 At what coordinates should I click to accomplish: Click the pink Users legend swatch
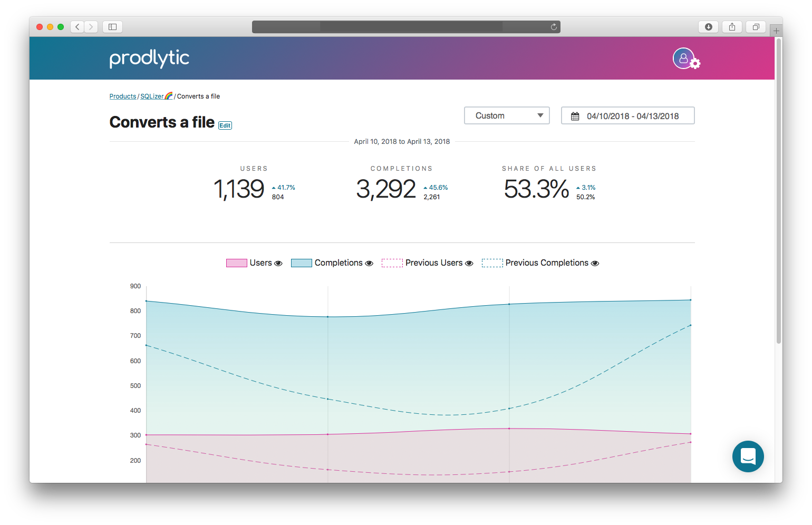(x=237, y=263)
